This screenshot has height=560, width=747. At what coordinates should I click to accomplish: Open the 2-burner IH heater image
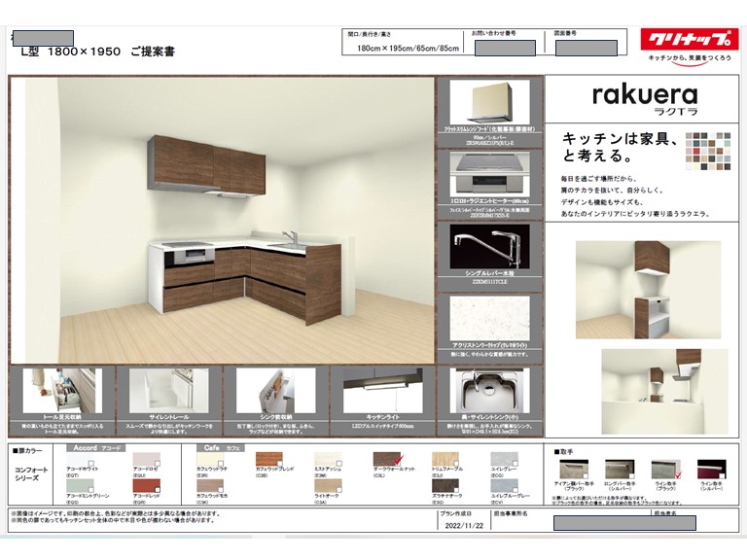click(489, 174)
